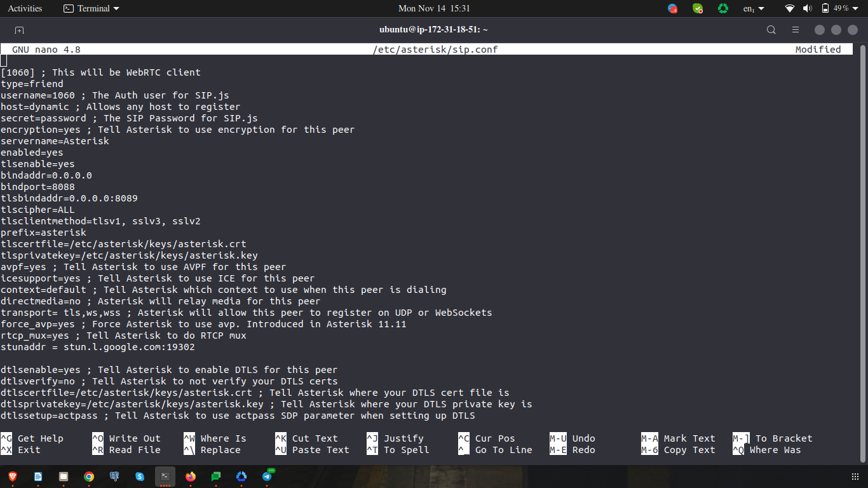Viewport: 868px width, 488px height.
Task: Click ^W Where Is shortcut
Action: (x=215, y=438)
